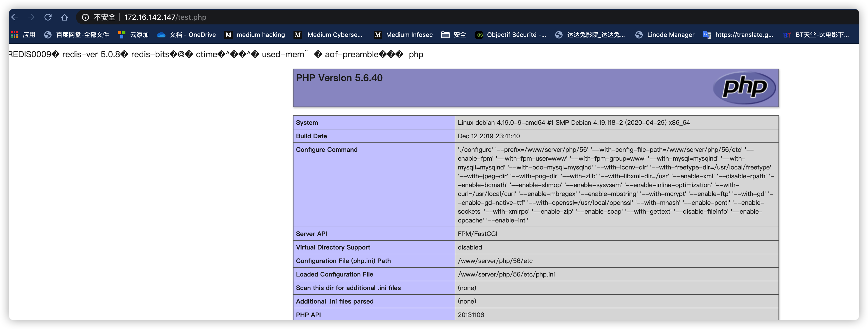Click the FPM/FastCGI value
The image size is (868, 329).
(x=477, y=233)
